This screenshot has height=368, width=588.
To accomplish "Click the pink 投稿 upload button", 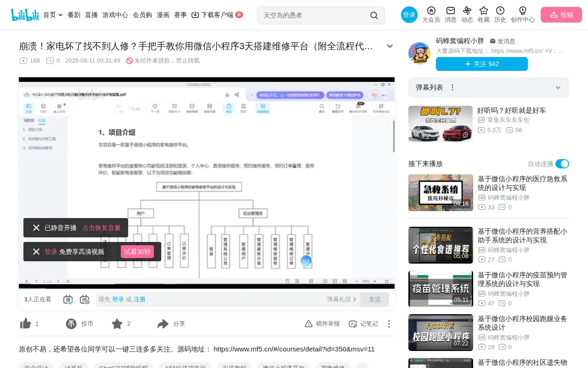I will tap(561, 15).
